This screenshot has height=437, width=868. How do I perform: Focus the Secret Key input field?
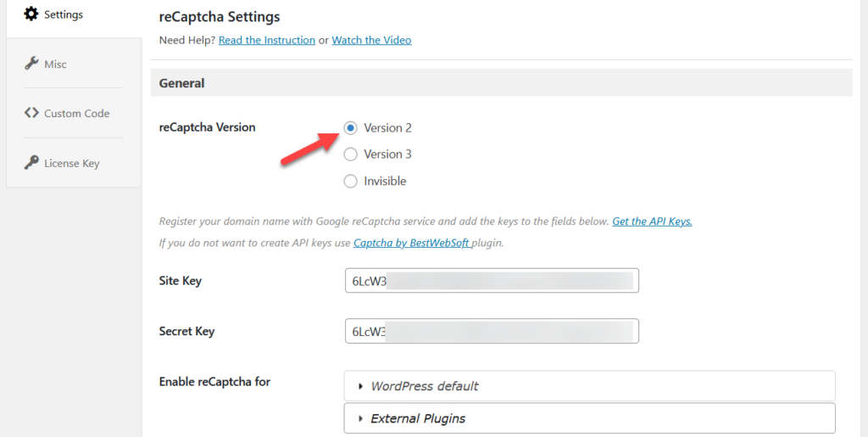(492, 331)
